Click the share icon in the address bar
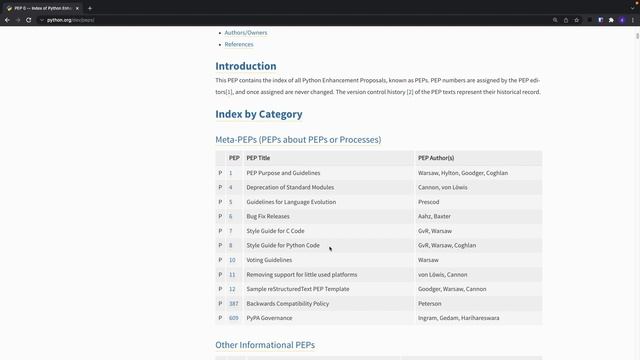 click(x=566, y=20)
